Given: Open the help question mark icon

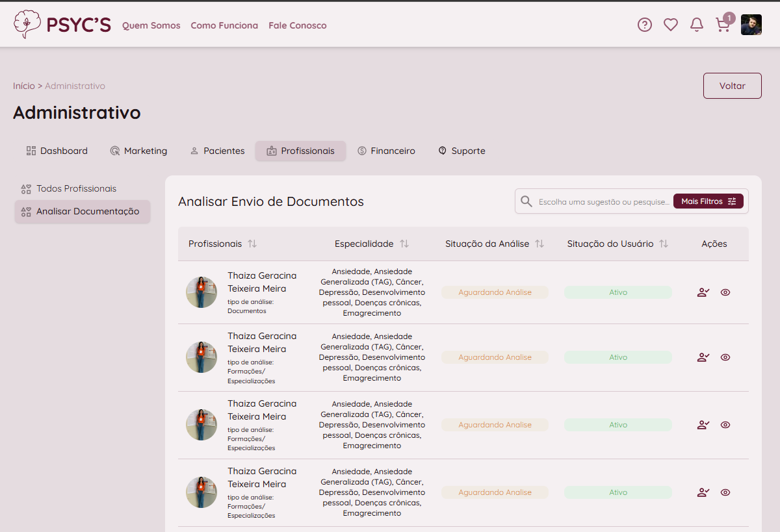Looking at the screenshot, I should pyautogui.click(x=644, y=25).
